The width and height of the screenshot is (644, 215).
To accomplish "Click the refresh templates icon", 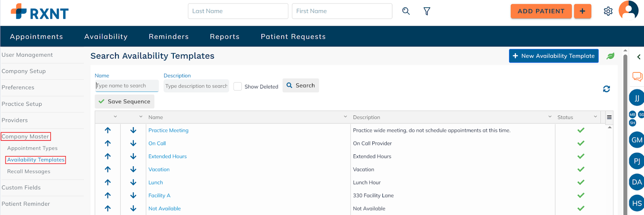I will 606,89.
